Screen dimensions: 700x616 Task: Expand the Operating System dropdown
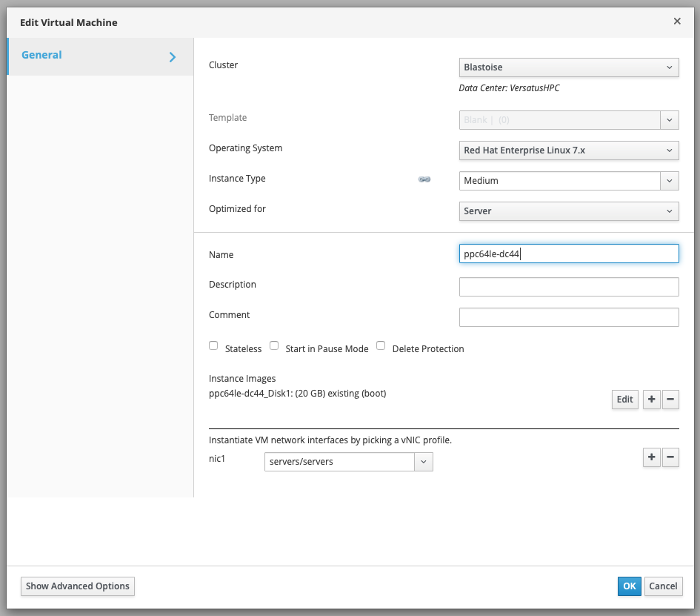[x=568, y=150]
